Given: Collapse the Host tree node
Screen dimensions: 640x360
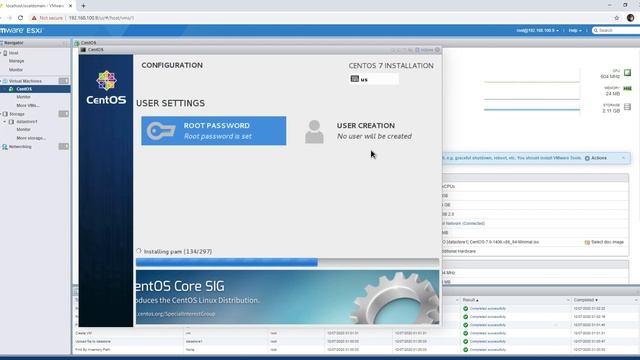Looking at the screenshot, I should 1,53.
